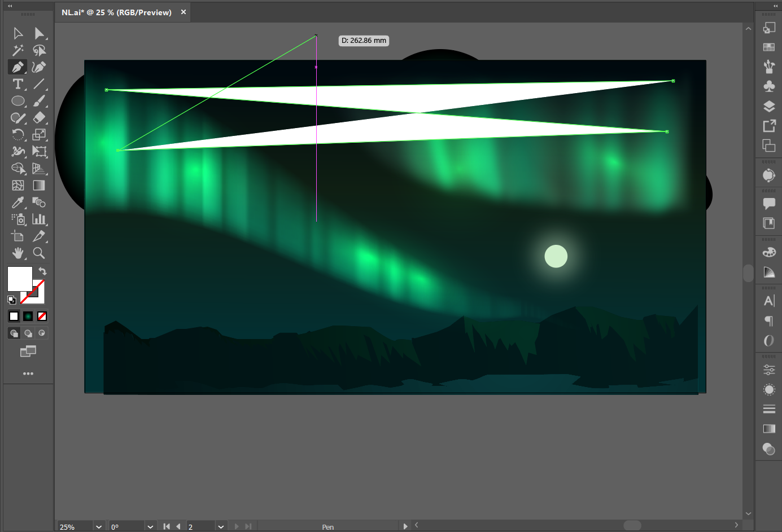Swap fill and stroke colors
This screenshot has width=782, height=532.
tap(42, 271)
